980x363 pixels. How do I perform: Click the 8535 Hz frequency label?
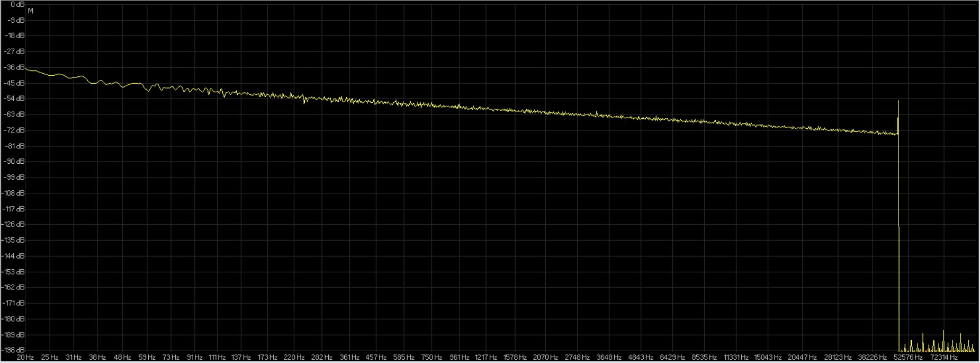pyautogui.click(x=704, y=358)
